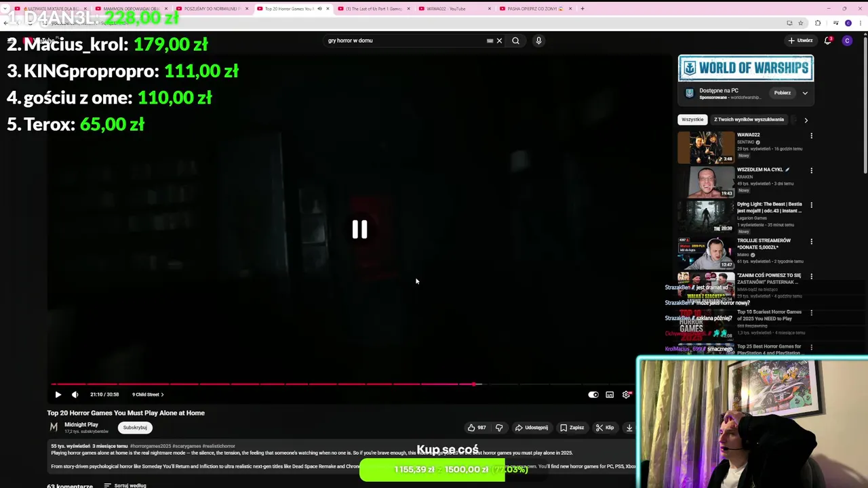This screenshot has height=488, width=868.
Task: Open the World of Warships ad banner
Action: [x=746, y=68]
